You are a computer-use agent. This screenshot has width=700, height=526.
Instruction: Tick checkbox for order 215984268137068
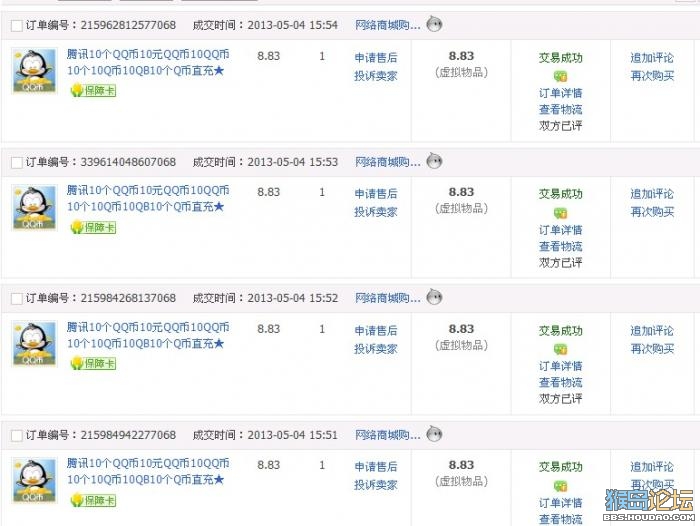pyautogui.click(x=17, y=299)
